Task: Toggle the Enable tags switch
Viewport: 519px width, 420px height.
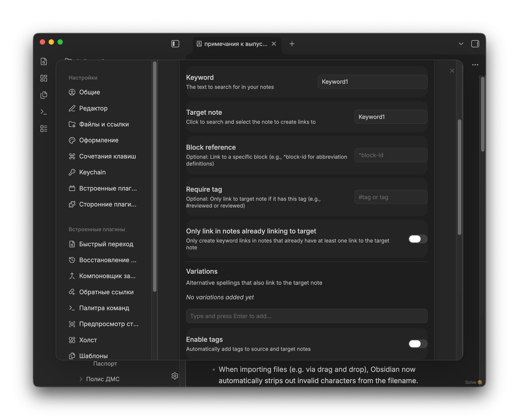Action: click(x=418, y=344)
